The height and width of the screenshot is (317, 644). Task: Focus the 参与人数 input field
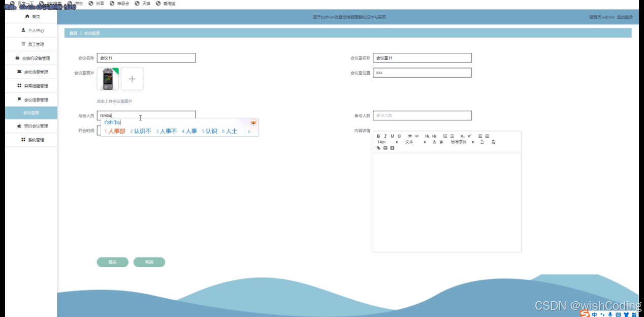422,116
